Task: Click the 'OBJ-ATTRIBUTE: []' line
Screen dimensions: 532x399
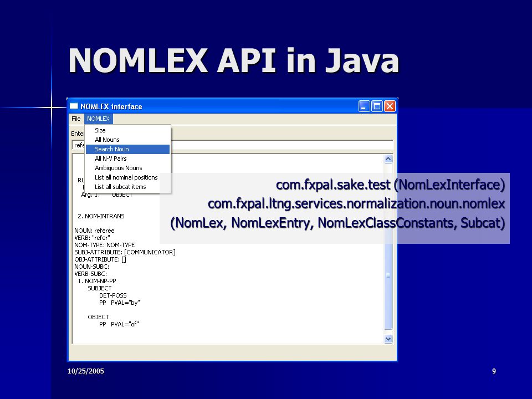Action: pyautogui.click(x=100, y=259)
